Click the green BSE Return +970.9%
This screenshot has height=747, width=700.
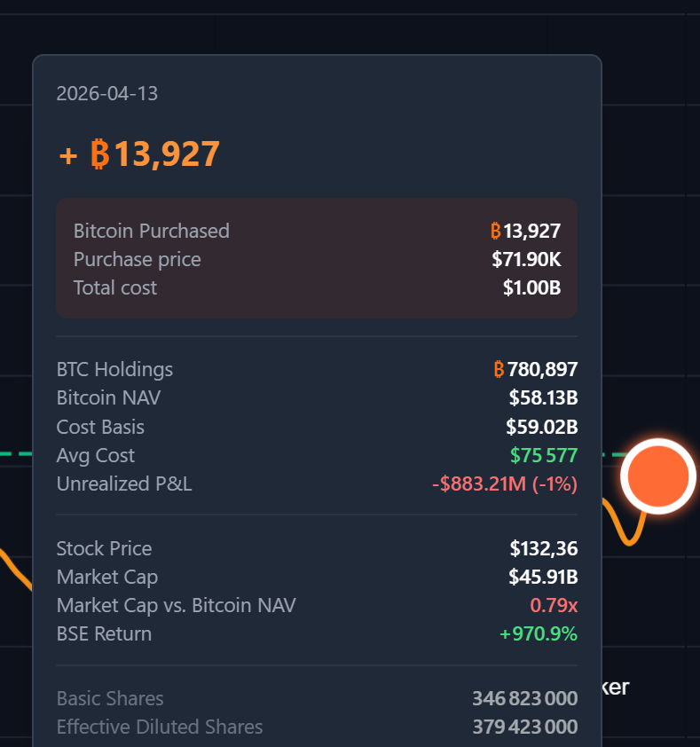coord(538,634)
